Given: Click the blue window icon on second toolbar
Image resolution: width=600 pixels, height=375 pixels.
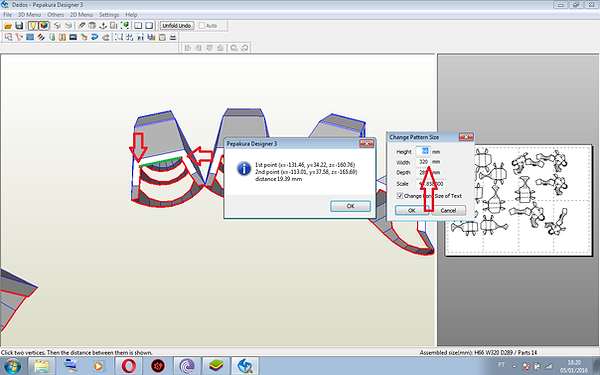Looking at the screenshot, I should click(x=30, y=37).
